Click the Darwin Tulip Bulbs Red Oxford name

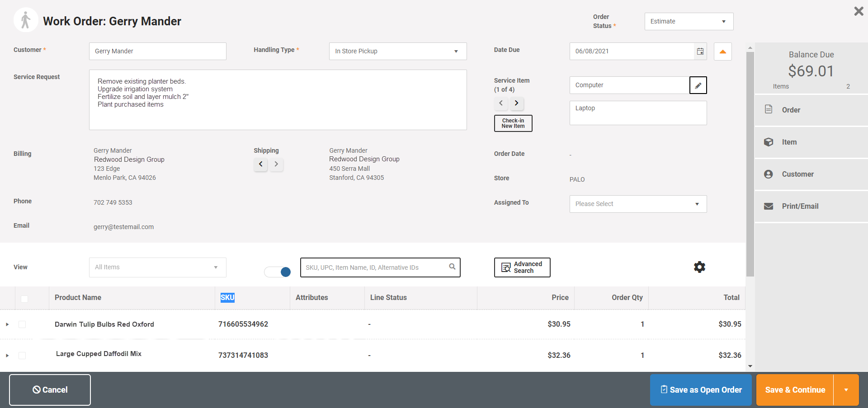pyautogui.click(x=104, y=324)
